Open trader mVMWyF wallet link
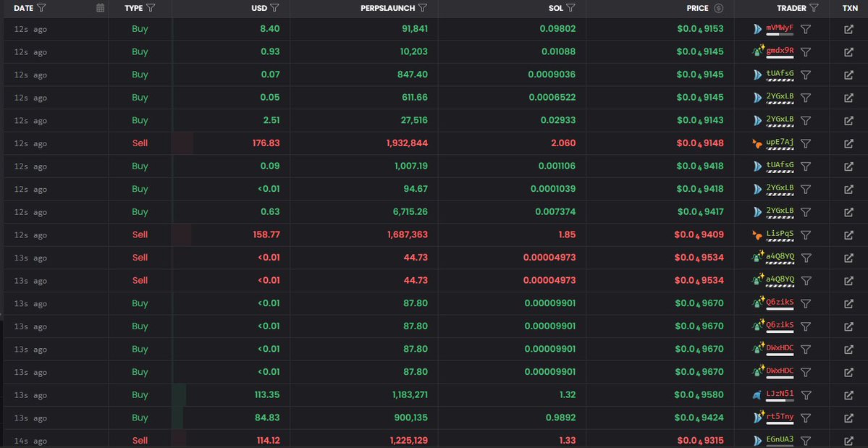Screen dimensions: 868x448 pyautogui.click(x=780, y=28)
